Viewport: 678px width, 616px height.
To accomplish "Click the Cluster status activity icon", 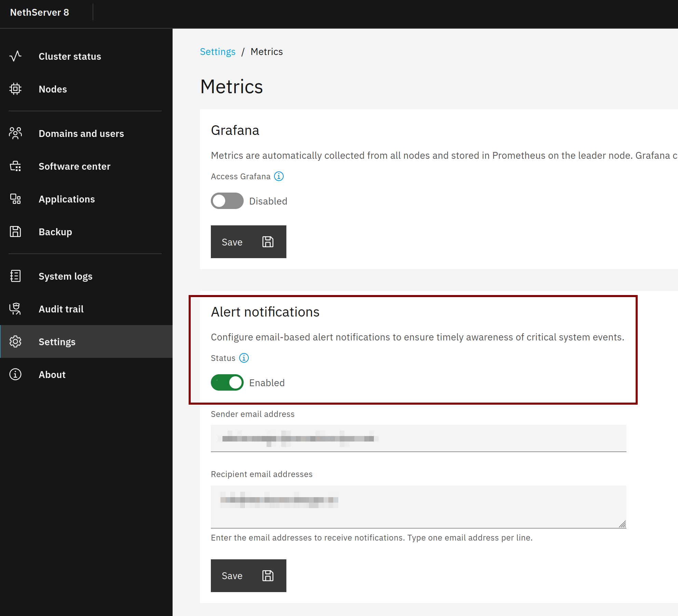I will coord(15,56).
